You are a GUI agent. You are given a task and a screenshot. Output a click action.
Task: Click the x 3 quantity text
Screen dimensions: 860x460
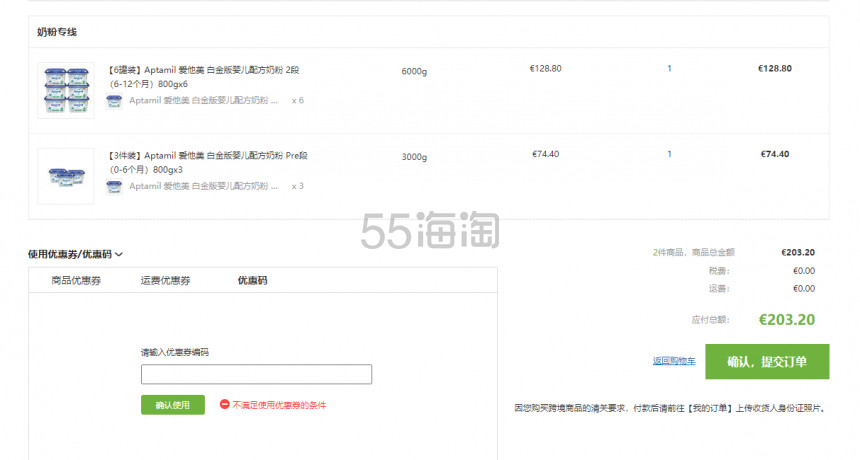(298, 186)
